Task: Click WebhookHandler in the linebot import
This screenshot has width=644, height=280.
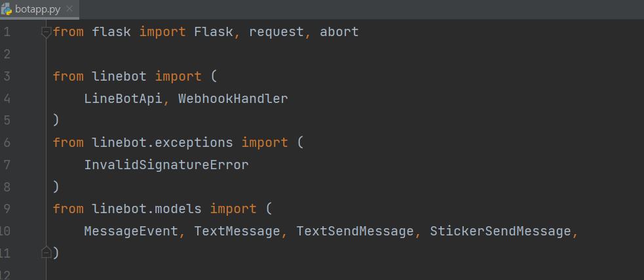Action: (x=233, y=99)
